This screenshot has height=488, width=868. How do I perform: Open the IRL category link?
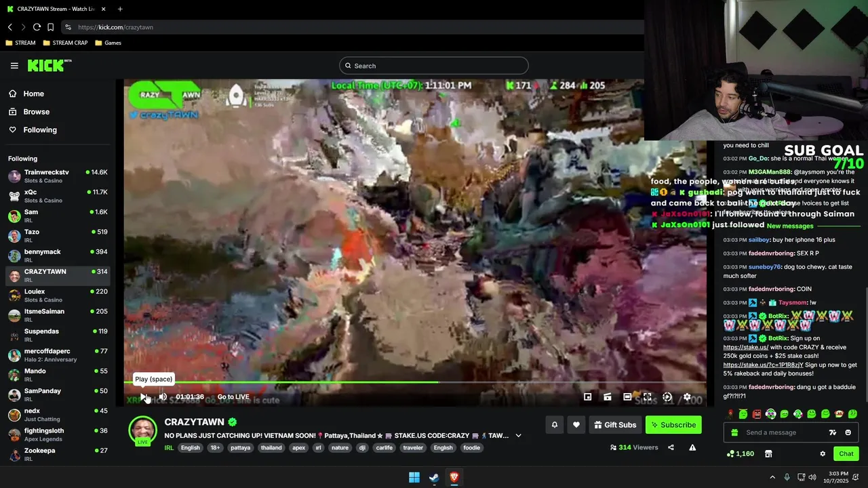click(169, 448)
